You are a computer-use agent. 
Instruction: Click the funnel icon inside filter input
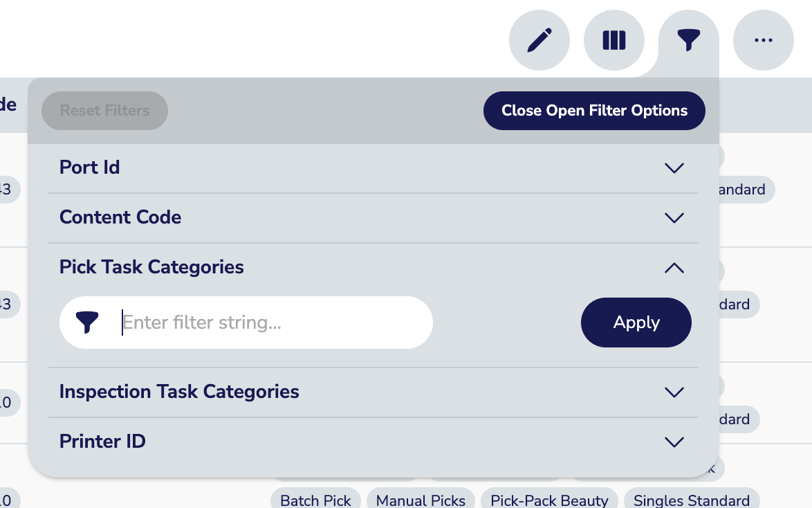coord(87,323)
